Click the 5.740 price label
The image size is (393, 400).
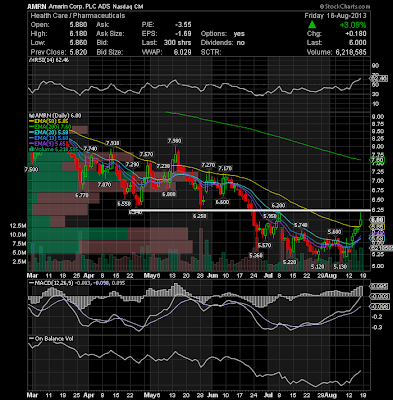[301, 225]
